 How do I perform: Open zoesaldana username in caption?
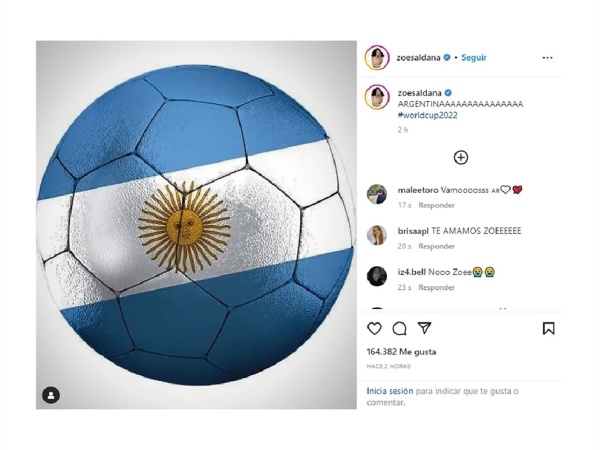(x=419, y=93)
